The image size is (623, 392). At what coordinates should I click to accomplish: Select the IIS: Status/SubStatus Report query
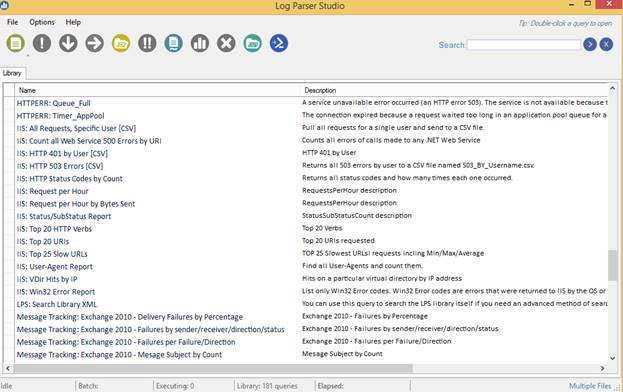(64, 216)
